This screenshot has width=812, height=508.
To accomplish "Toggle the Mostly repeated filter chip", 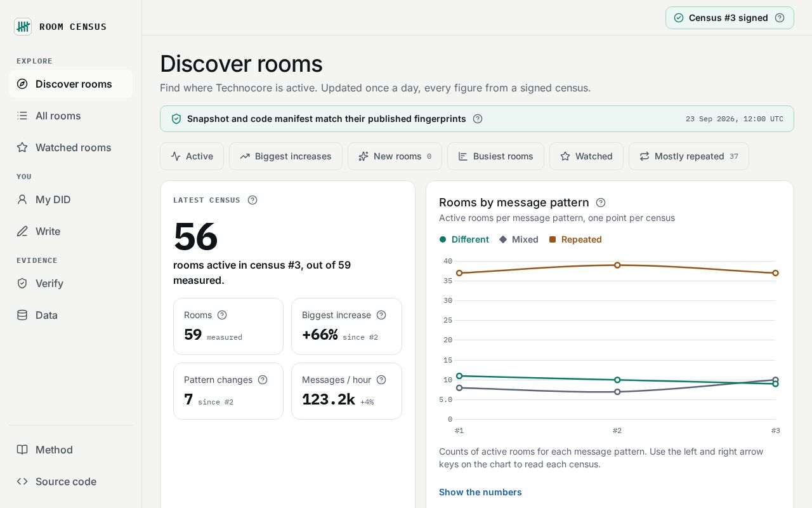I will [688, 156].
